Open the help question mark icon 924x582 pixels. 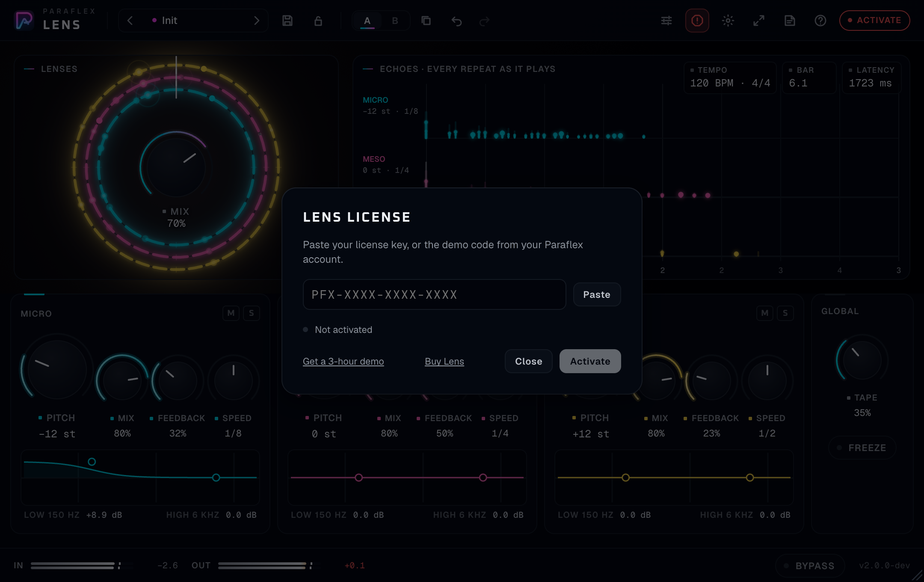click(820, 21)
